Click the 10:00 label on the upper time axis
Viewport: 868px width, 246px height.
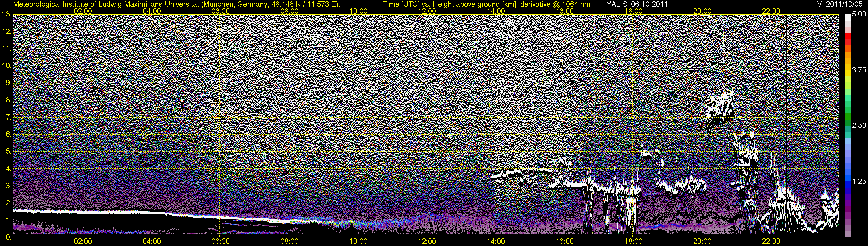coord(358,11)
